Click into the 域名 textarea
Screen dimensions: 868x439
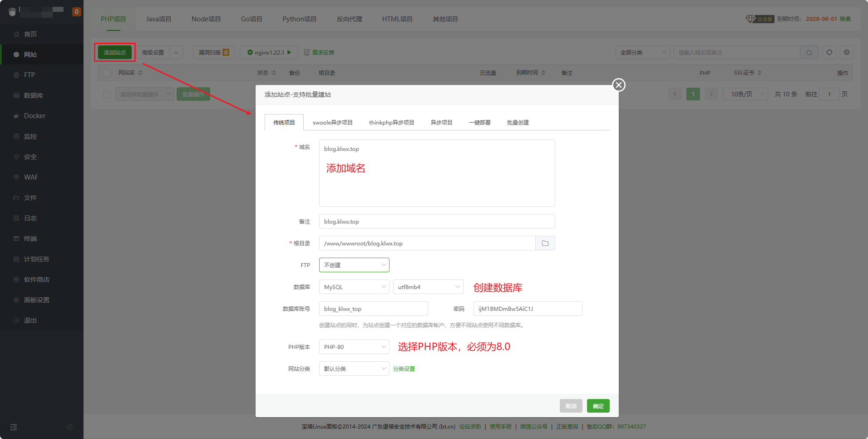coord(437,173)
